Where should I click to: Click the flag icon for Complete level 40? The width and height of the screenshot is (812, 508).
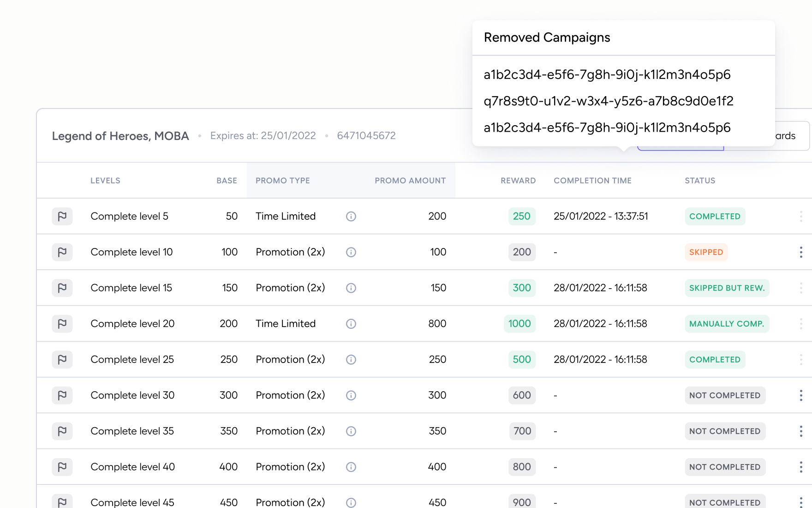(x=62, y=467)
